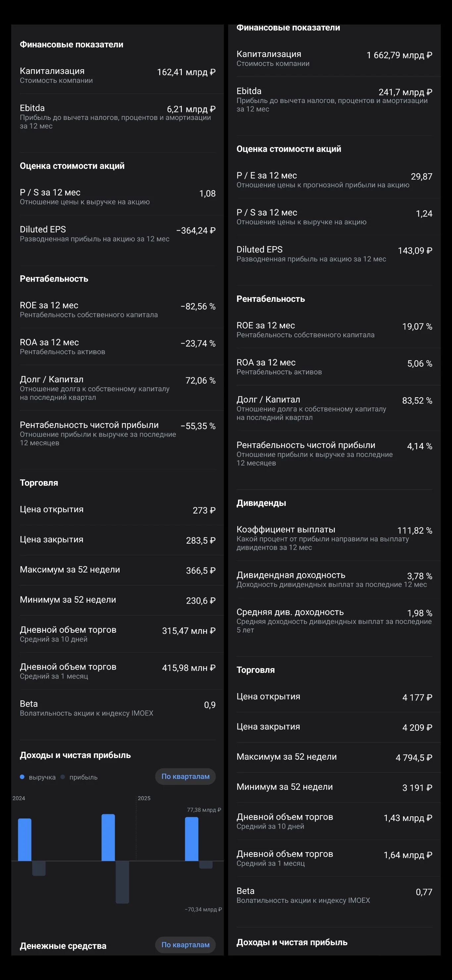Screen dimensions: 452x980
Task: Select Beta 0,9 volatility row
Action: [x=118, y=708]
